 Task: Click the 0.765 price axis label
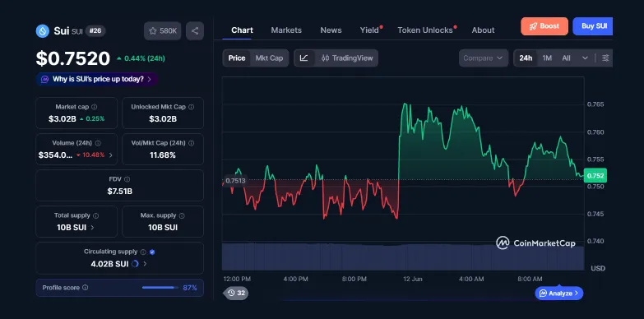click(595, 104)
